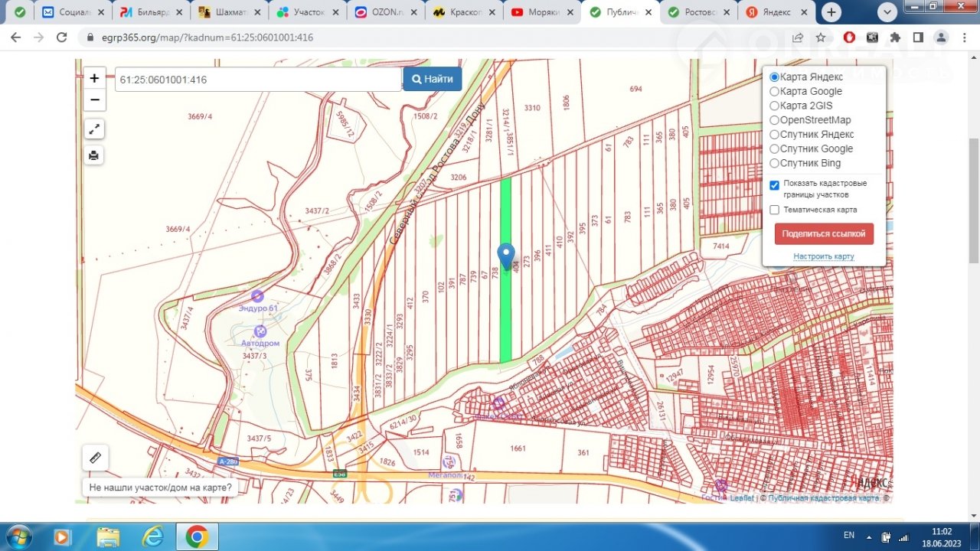
Task: Enable the Тематическая карта checkbox
Action: [x=775, y=210]
